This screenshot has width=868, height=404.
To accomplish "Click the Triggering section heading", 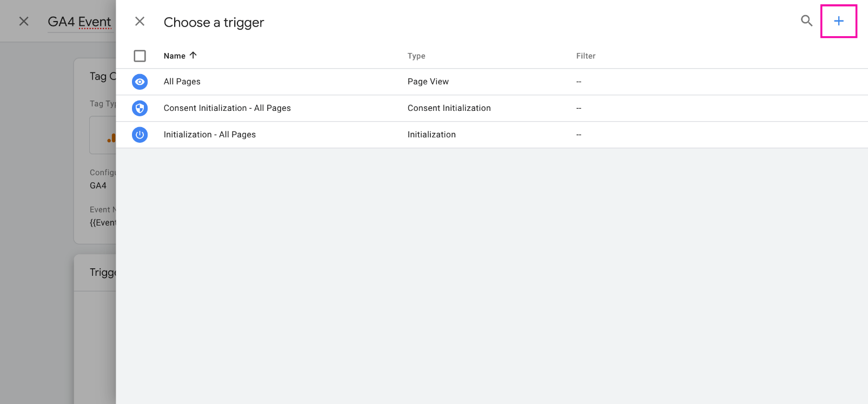I will click(x=103, y=272).
